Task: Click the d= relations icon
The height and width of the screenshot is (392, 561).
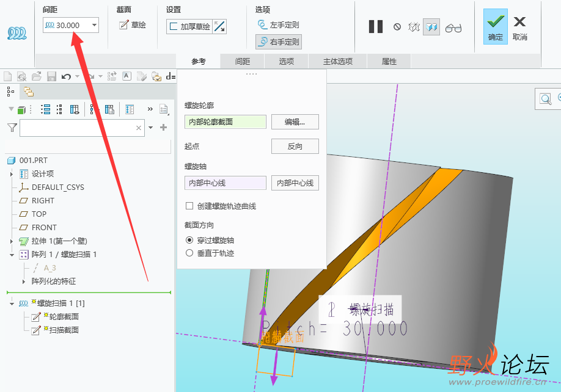Action: 170,76
